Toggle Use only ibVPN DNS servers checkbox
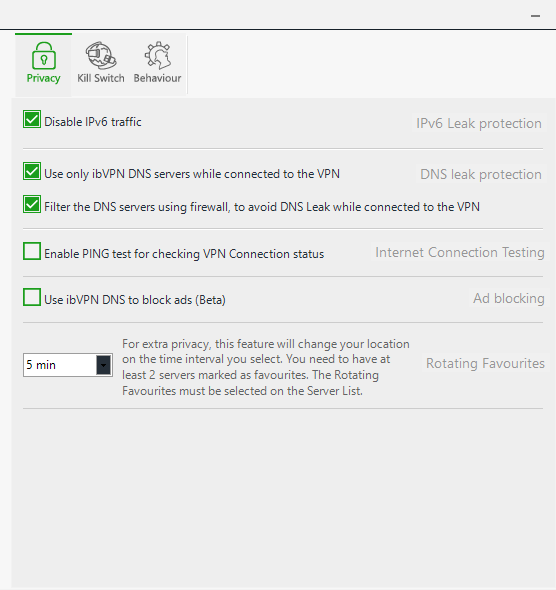This screenshot has width=556, height=590. pos(32,171)
